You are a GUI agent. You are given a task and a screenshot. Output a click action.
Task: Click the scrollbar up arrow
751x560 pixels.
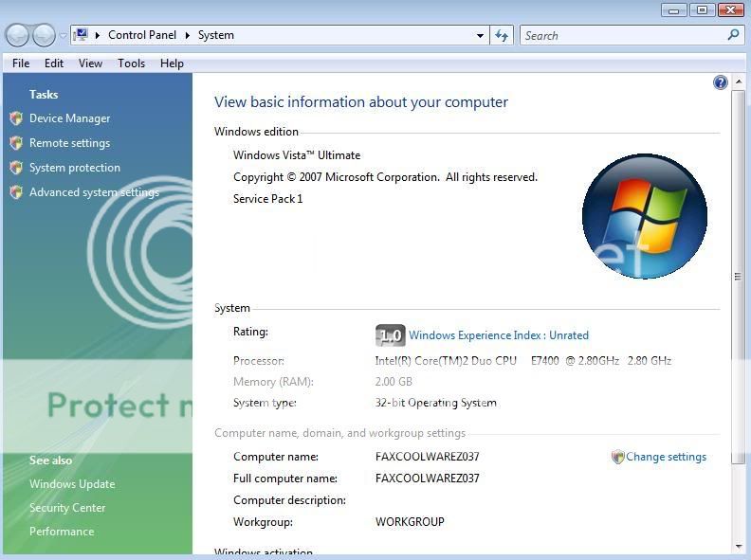click(x=739, y=81)
